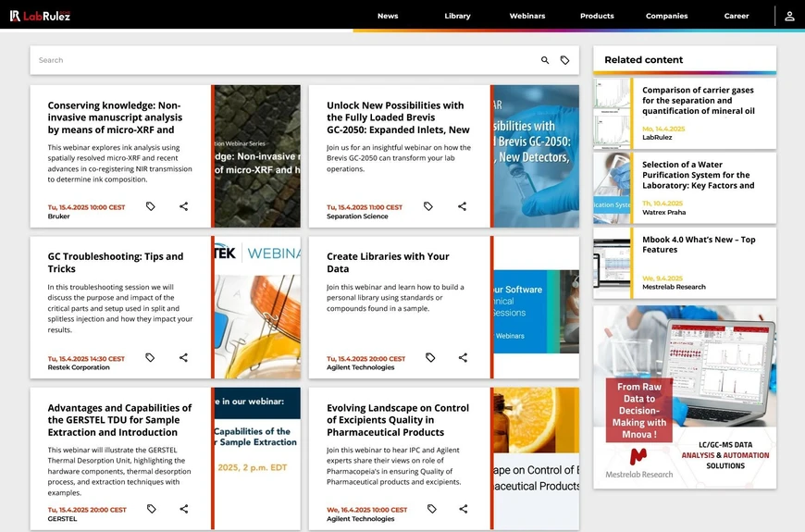Click the 'Related content' heading
Image resolution: width=805 pixels, height=532 pixels.
(x=644, y=59)
